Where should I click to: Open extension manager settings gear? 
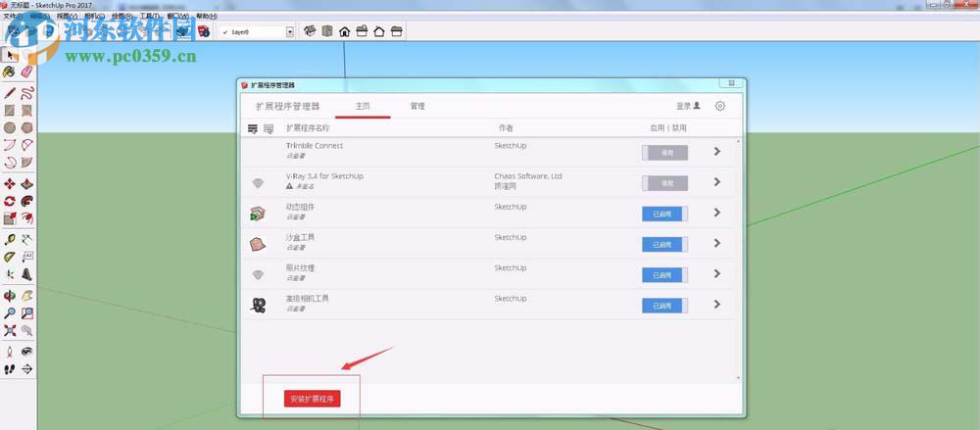coord(720,106)
